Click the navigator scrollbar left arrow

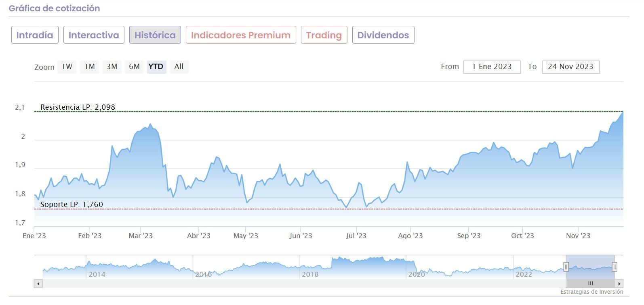(38, 284)
